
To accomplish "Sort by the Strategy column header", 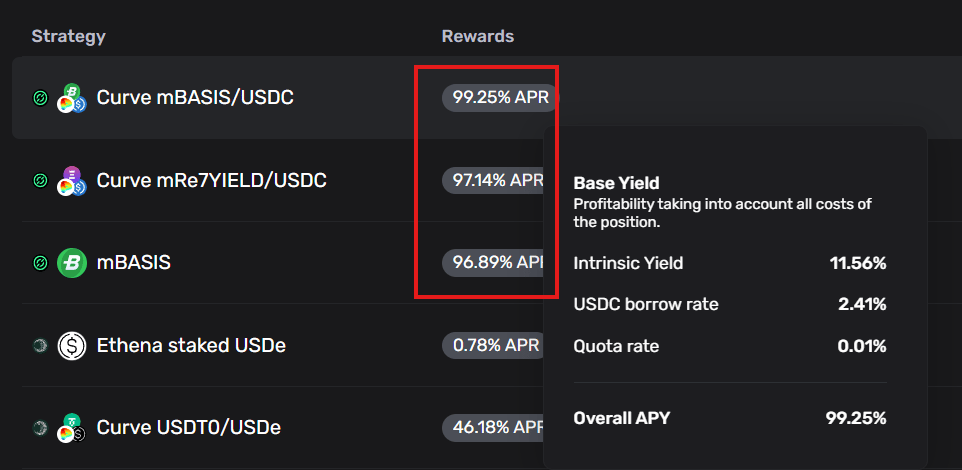I will pyautogui.click(x=68, y=37).
